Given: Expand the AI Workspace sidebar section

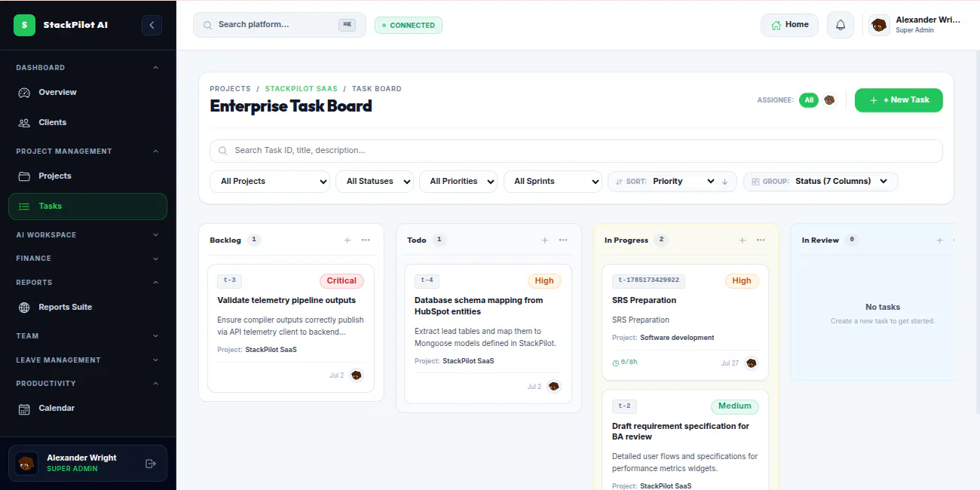Looking at the screenshot, I should [88, 235].
